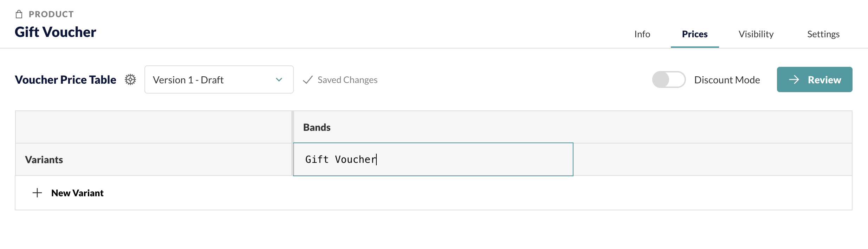The height and width of the screenshot is (249, 868).
Task: Add a New Variant row
Action: [77, 193]
